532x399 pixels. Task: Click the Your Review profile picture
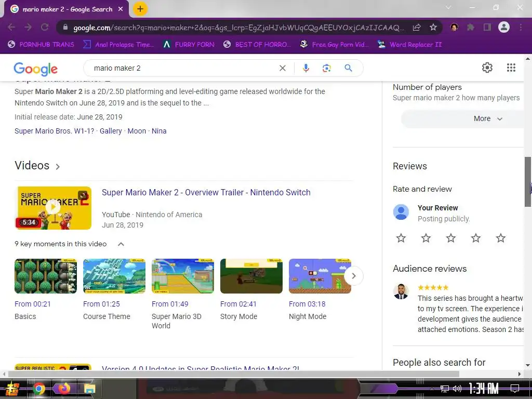401,212
